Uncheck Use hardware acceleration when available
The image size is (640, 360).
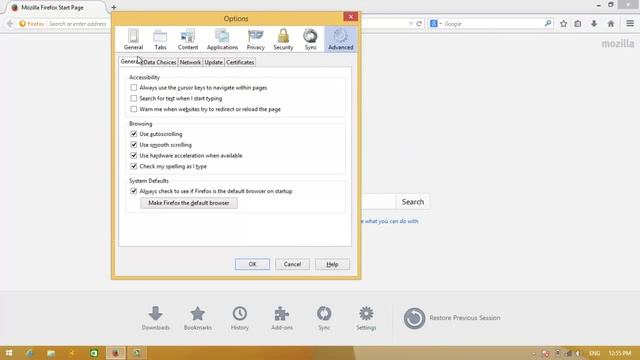pyautogui.click(x=133, y=156)
